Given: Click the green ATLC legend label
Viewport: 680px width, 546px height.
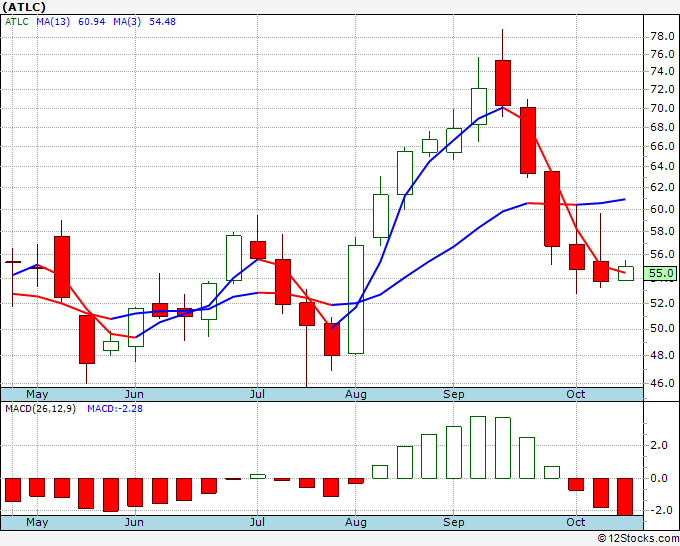Looking at the screenshot, I should (x=16, y=22).
